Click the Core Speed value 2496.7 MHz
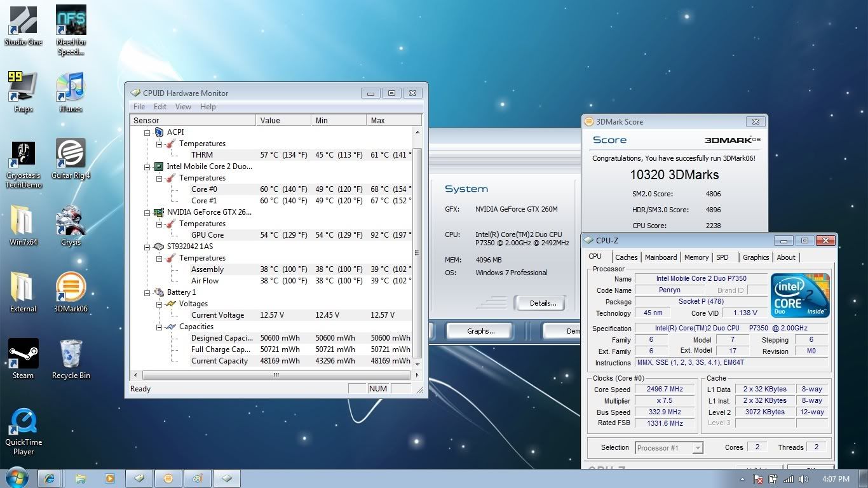The image size is (868, 488). click(666, 390)
